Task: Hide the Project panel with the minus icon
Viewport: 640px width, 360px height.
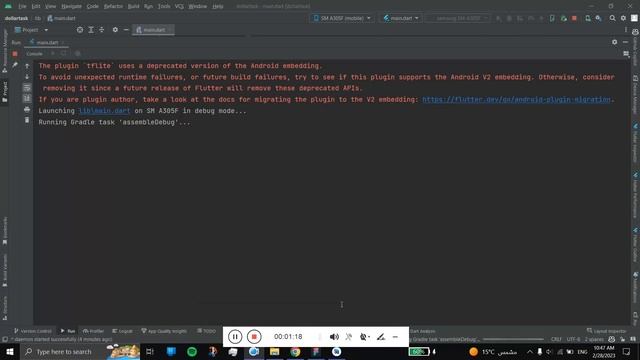Action: [x=126, y=30]
